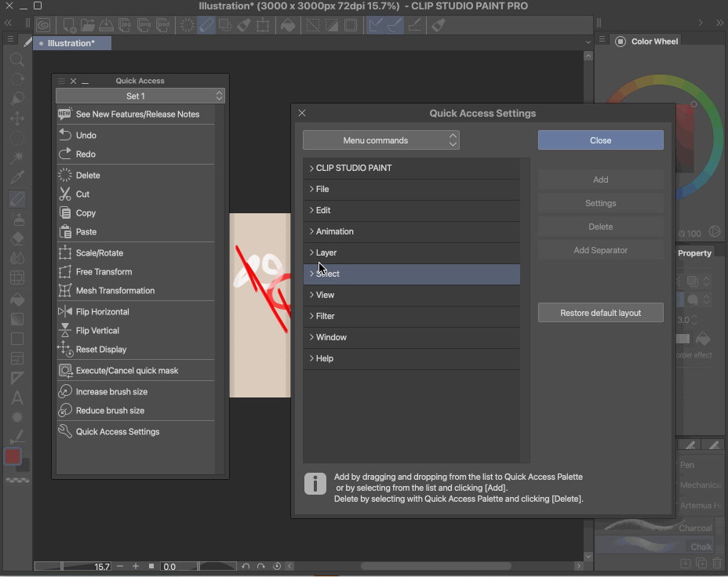Expand the Filter category

[411, 316]
